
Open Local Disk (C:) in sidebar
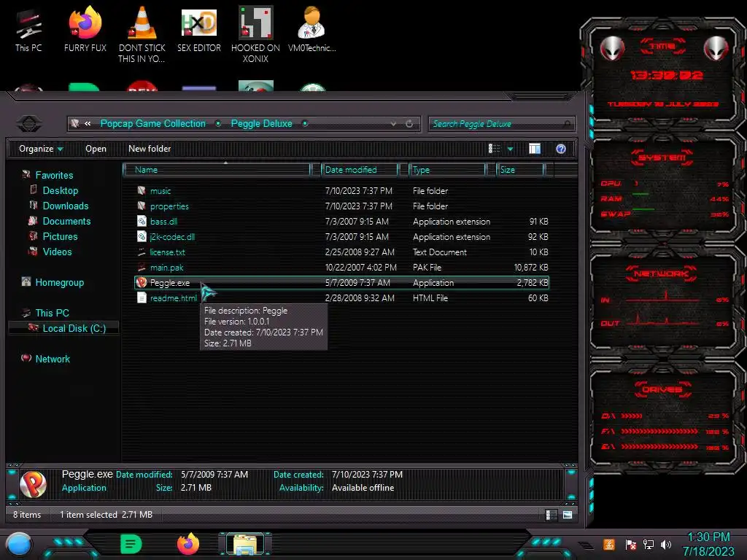pyautogui.click(x=74, y=328)
